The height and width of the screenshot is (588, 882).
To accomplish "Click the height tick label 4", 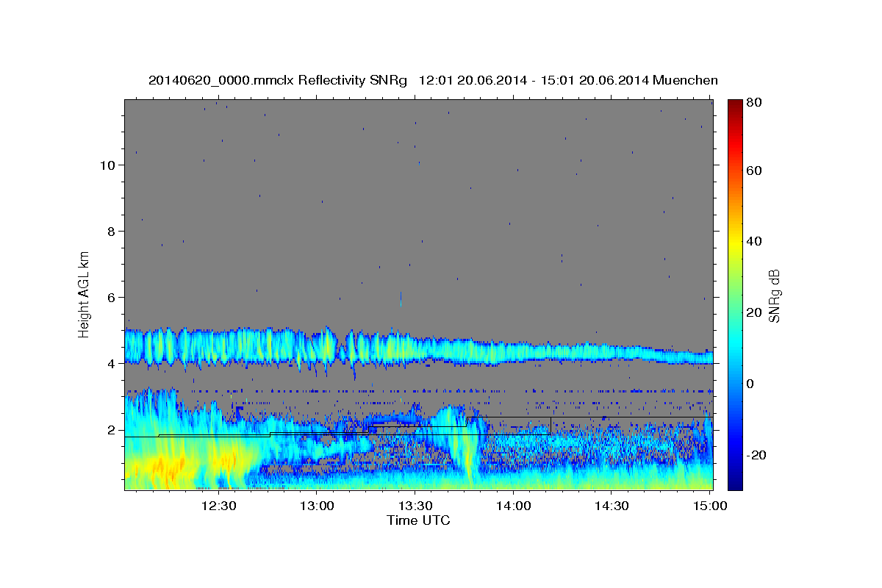I will (x=112, y=364).
